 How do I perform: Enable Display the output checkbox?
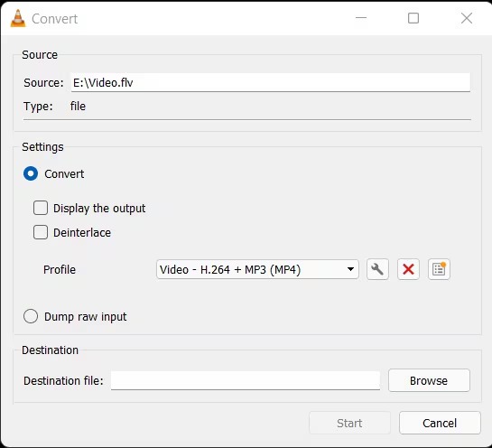click(41, 208)
